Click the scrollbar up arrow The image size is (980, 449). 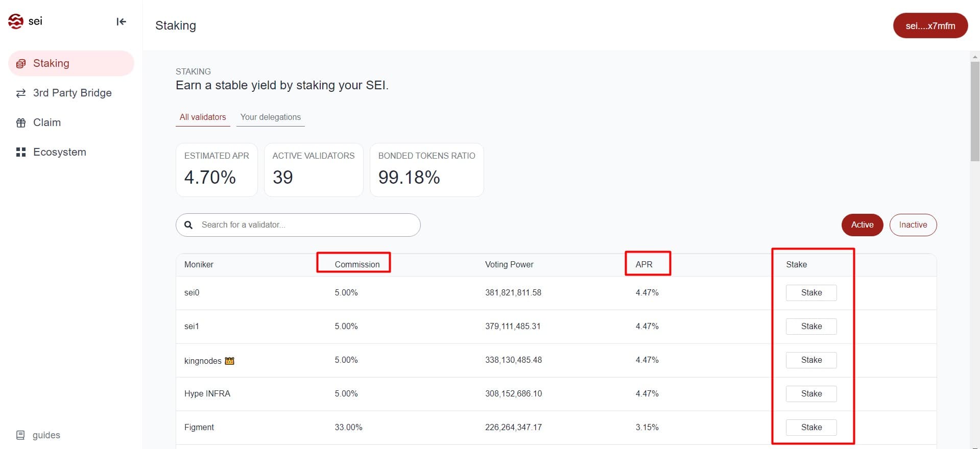[975, 56]
